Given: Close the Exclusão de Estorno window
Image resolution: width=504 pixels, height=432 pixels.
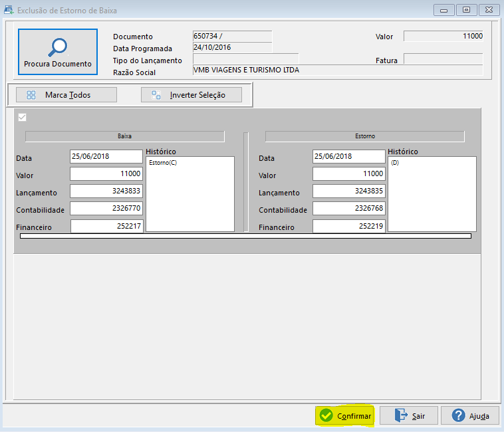Looking at the screenshot, I should click(489, 10).
